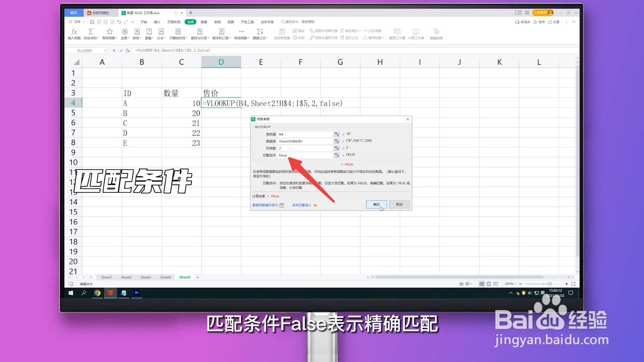This screenshot has width=644, height=362.
Task: Confirm the formula with the checkmark in formula bar
Action: 121,50
